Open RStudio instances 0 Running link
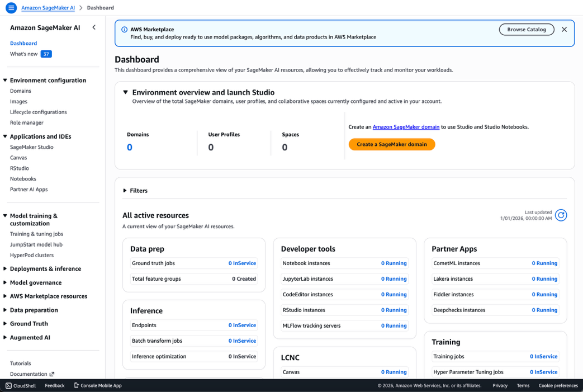 394,310
